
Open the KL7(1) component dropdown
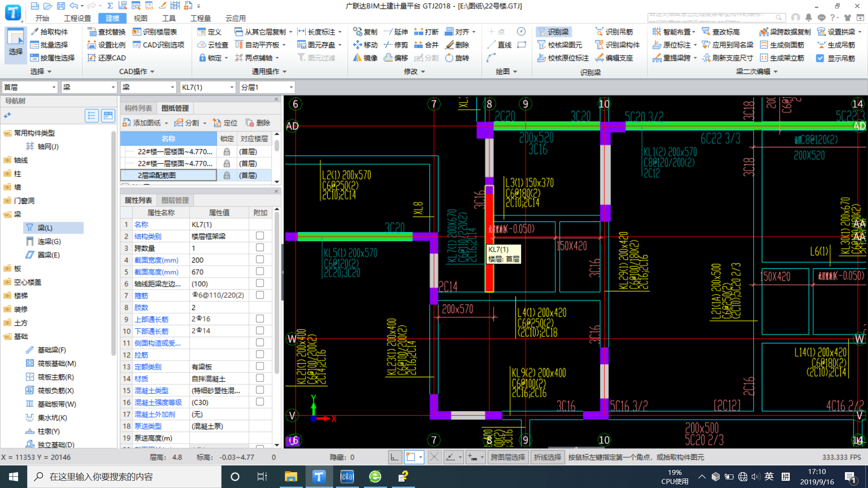pyautogui.click(x=208, y=87)
